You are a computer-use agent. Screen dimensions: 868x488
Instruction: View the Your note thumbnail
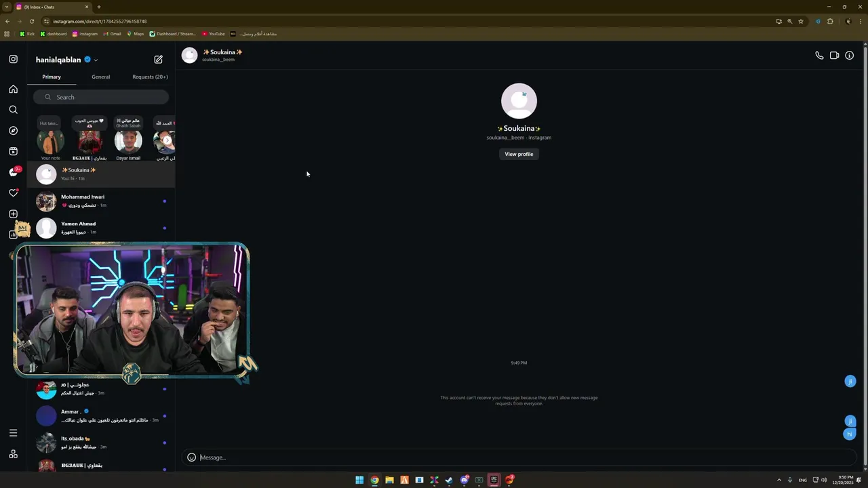[x=50, y=142]
